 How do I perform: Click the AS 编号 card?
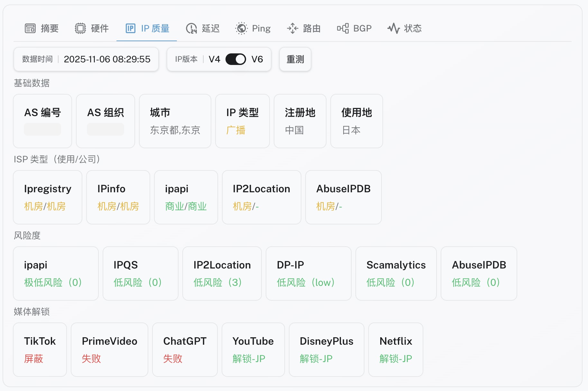tap(42, 121)
